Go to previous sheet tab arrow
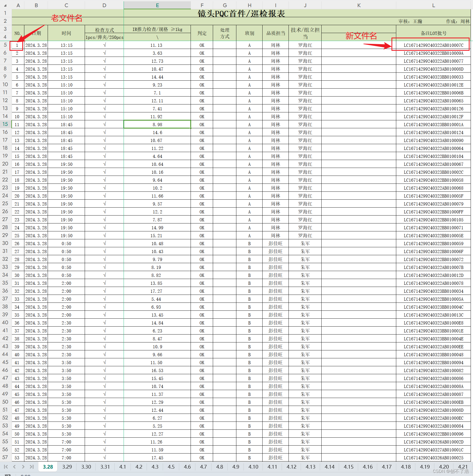Image resolution: width=473 pixels, height=476 pixels. 15,467
